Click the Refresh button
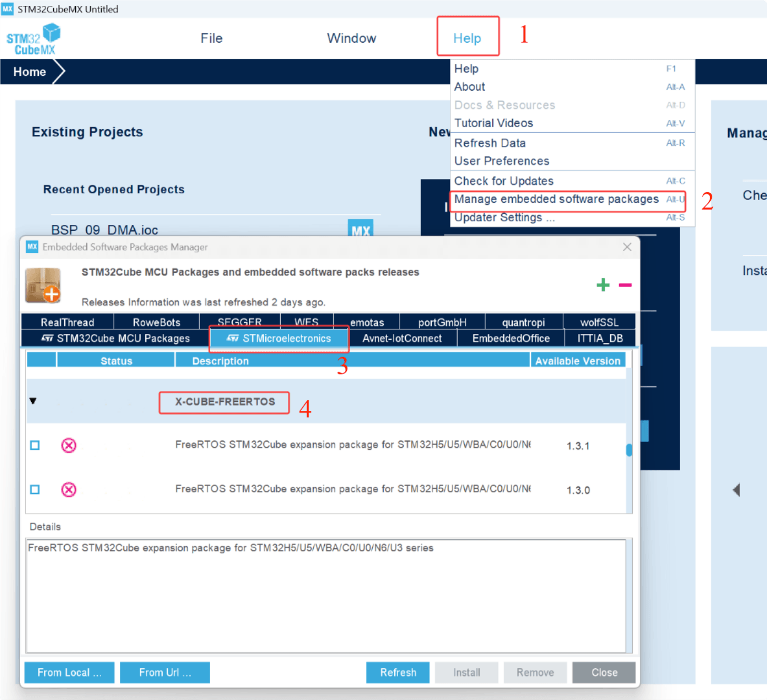The width and height of the screenshot is (767, 700). pyautogui.click(x=398, y=673)
